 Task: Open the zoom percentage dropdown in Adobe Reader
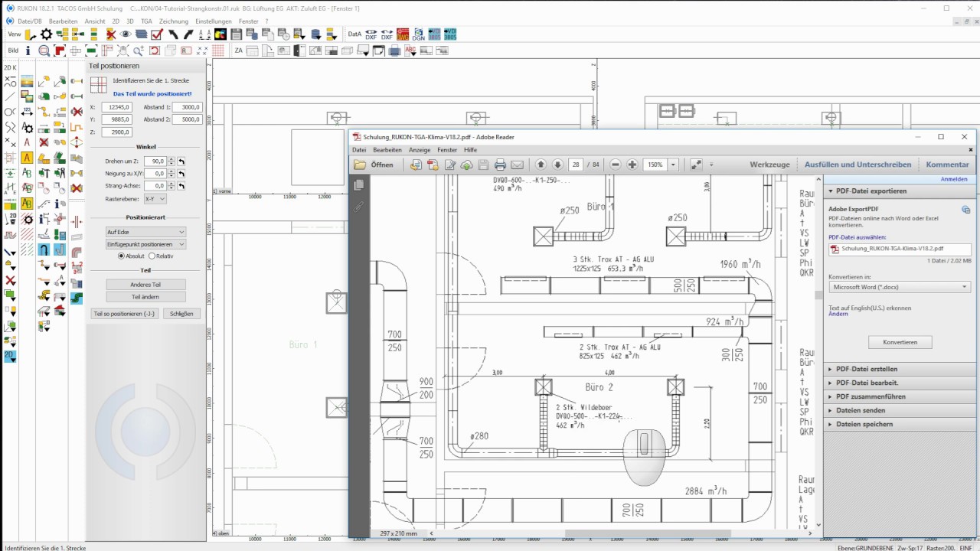[x=673, y=165]
